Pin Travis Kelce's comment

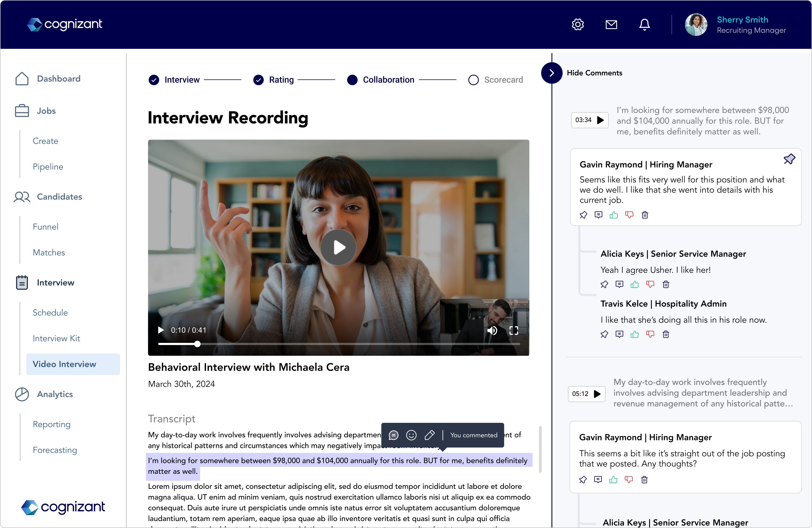tap(604, 334)
